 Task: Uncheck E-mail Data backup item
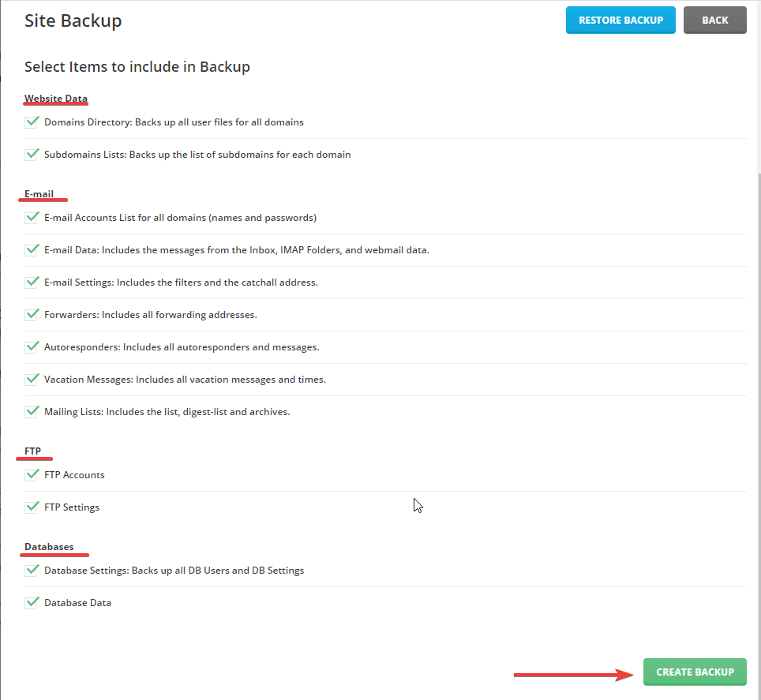click(32, 249)
